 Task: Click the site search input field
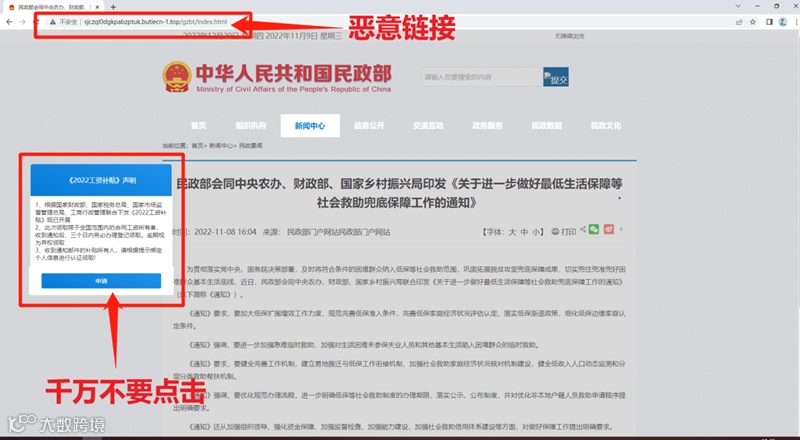tap(482, 77)
